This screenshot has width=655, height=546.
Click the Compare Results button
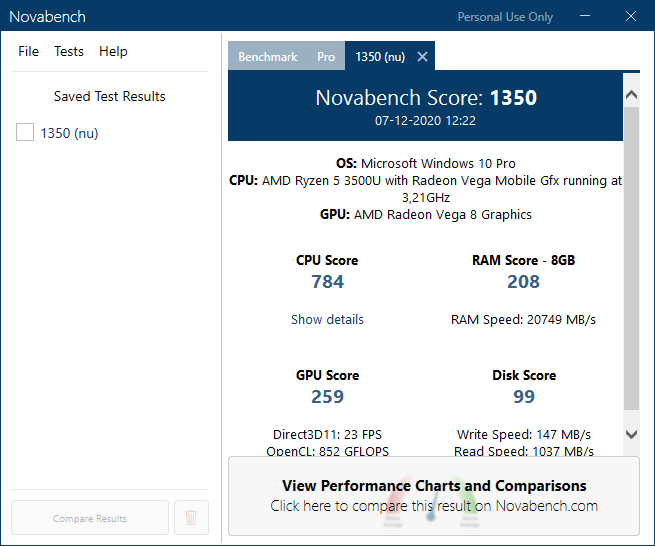point(90,518)
